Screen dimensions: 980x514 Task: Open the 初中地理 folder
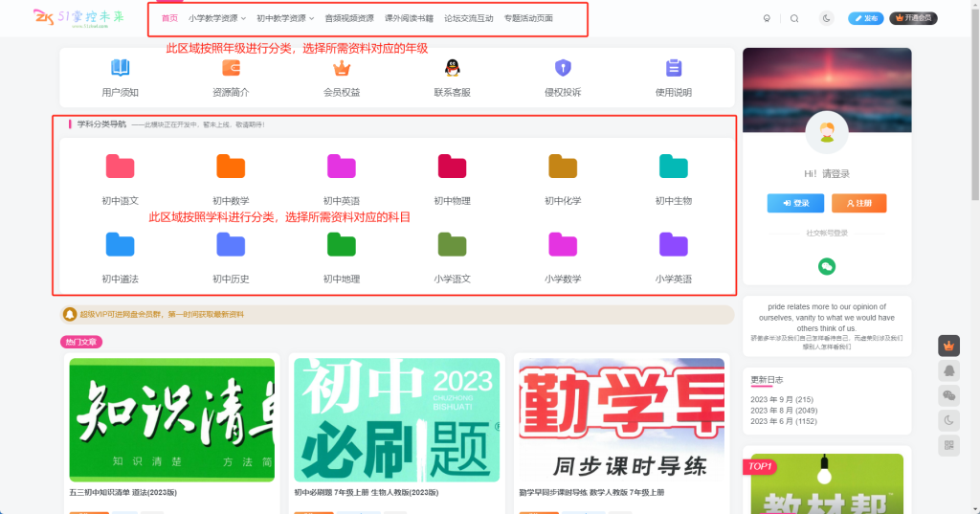[342, 244]
